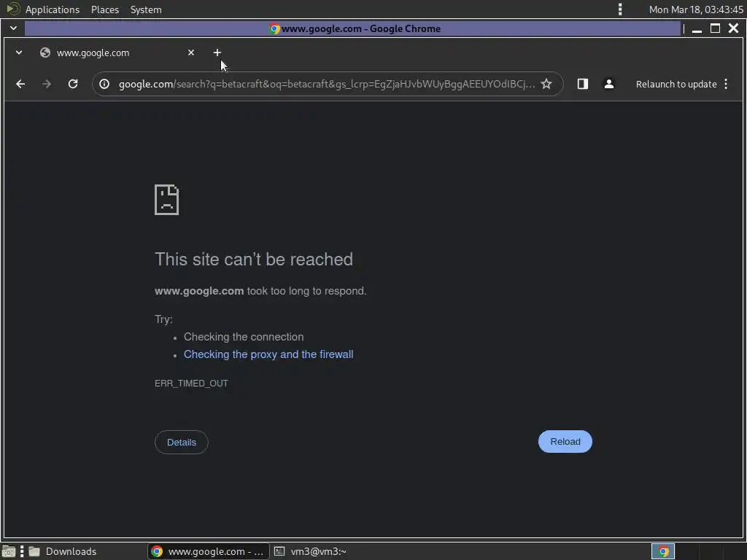Open the System menu
This screenshot has width=747, height=560.
point(146,9)
